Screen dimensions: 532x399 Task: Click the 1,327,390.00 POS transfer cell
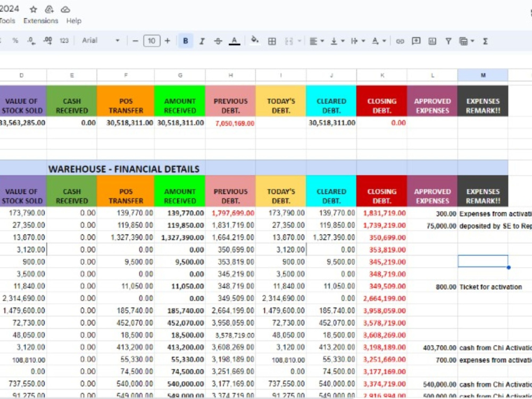tap(126, 237)
